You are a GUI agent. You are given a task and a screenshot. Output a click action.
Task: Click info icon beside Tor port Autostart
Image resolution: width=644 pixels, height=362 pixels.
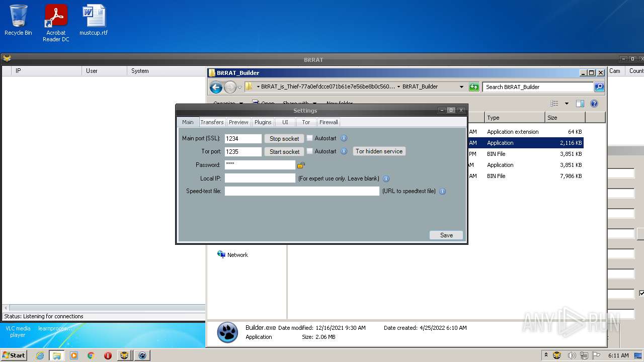[x=344, y=151]
